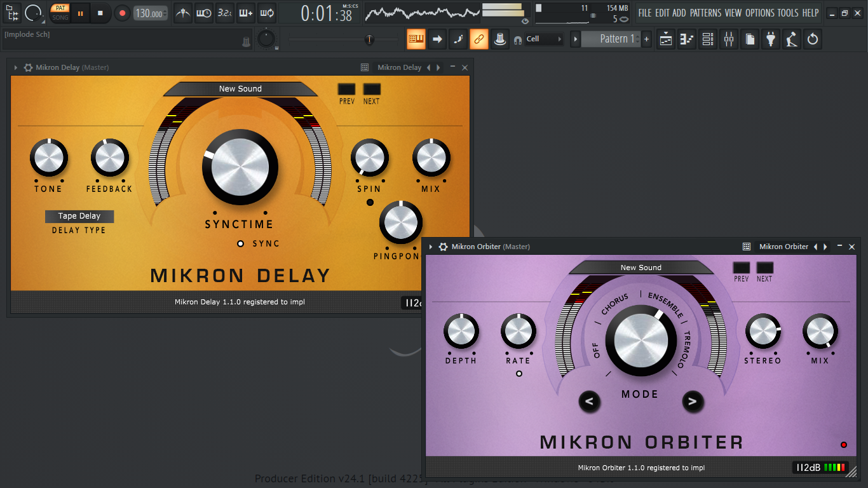Open the pattern/song snap routing icon
Image resolution: width=868 pixels, height=488 pixels.
12,13
